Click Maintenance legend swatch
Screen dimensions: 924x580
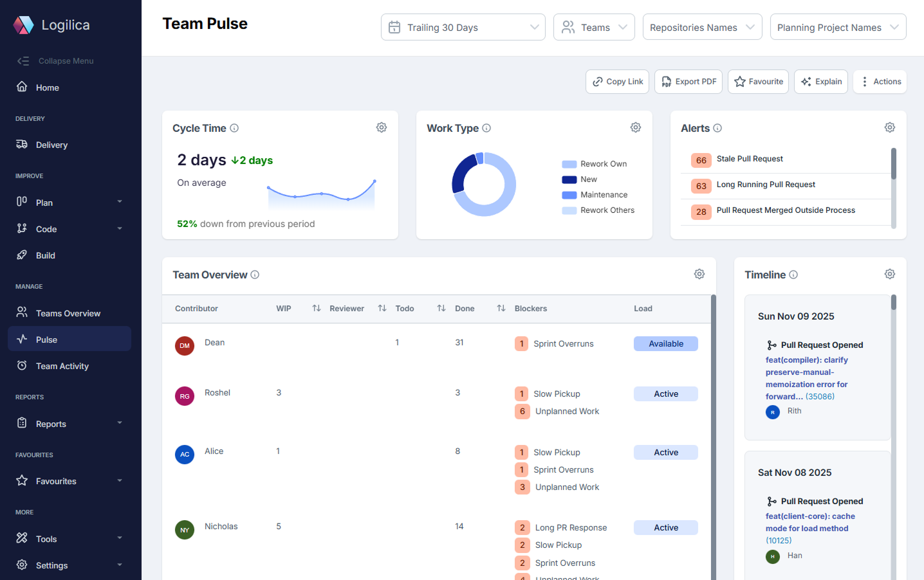point(569,195)
